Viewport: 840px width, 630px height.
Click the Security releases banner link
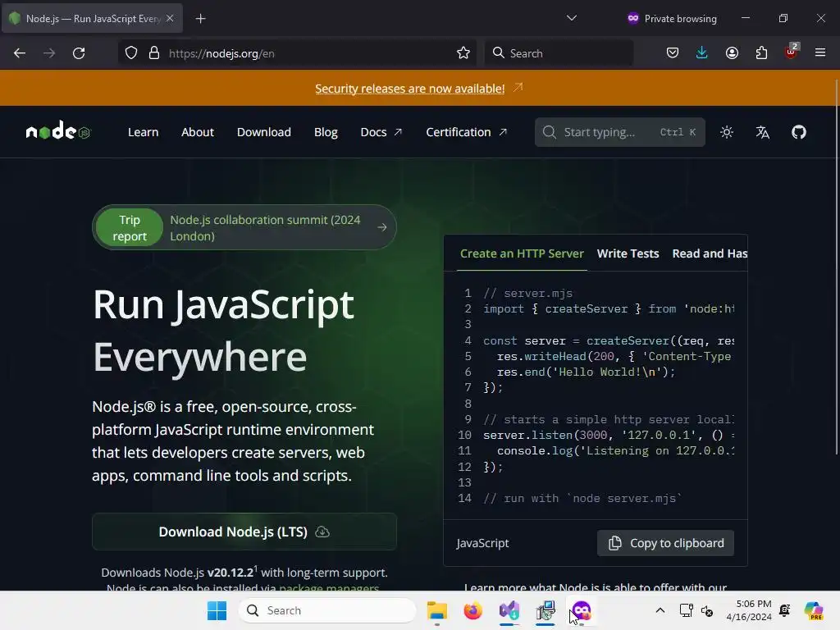[x=410, y=89]
